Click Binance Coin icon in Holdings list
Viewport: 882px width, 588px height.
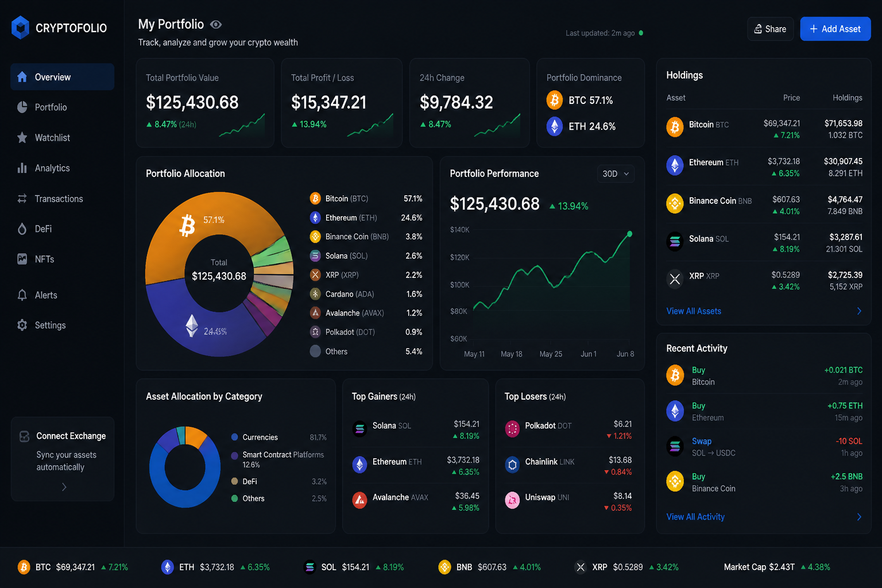click(675, 203)
